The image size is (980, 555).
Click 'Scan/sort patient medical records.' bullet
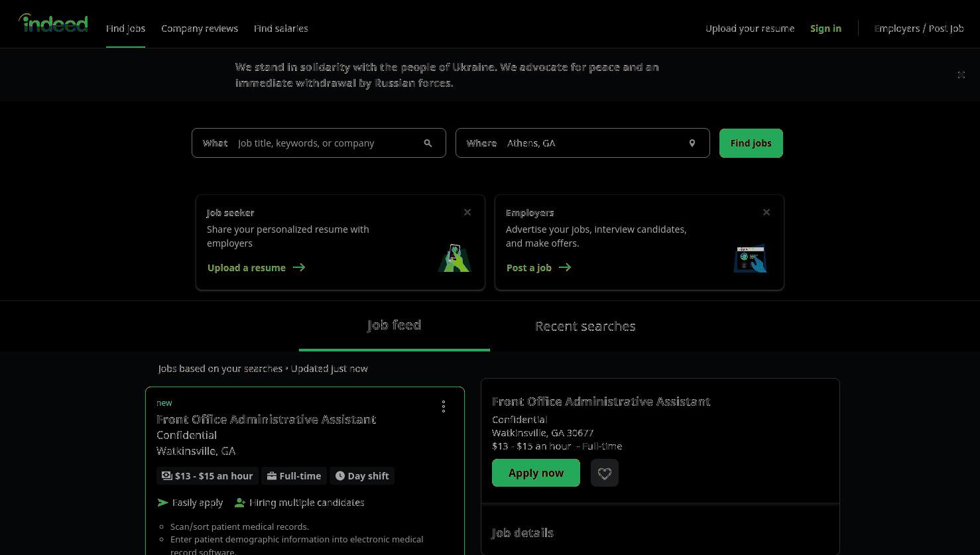click(x=240, y=526)
